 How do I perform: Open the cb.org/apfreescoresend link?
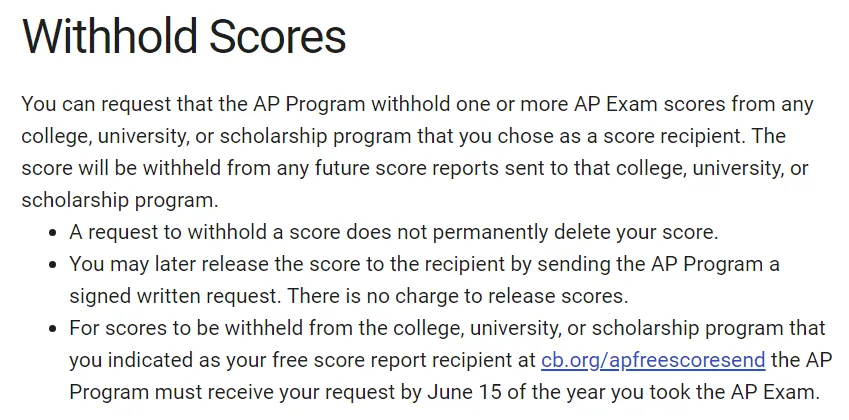(x=653, y=360)
